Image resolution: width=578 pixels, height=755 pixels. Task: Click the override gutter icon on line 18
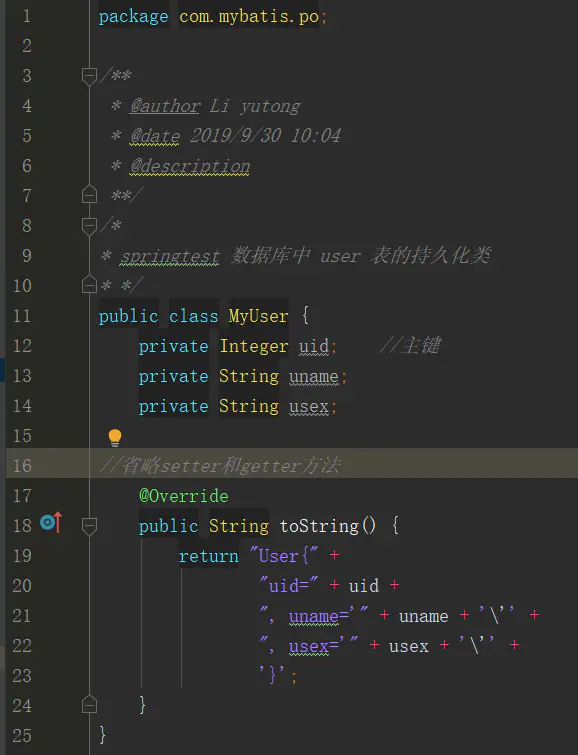point(51,522)
